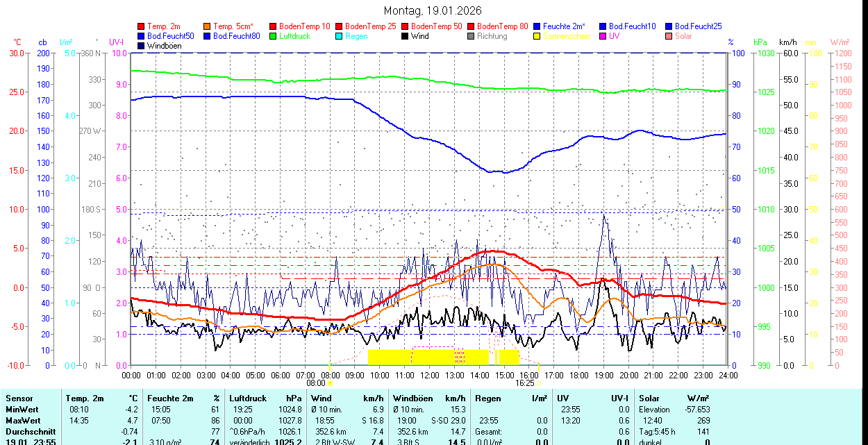Click the 12:00 tick on time axis

point(429,375)
